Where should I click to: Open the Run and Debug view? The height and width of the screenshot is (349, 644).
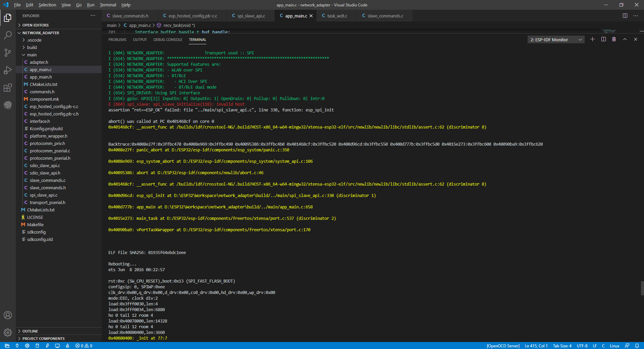[x=8, y=70]
